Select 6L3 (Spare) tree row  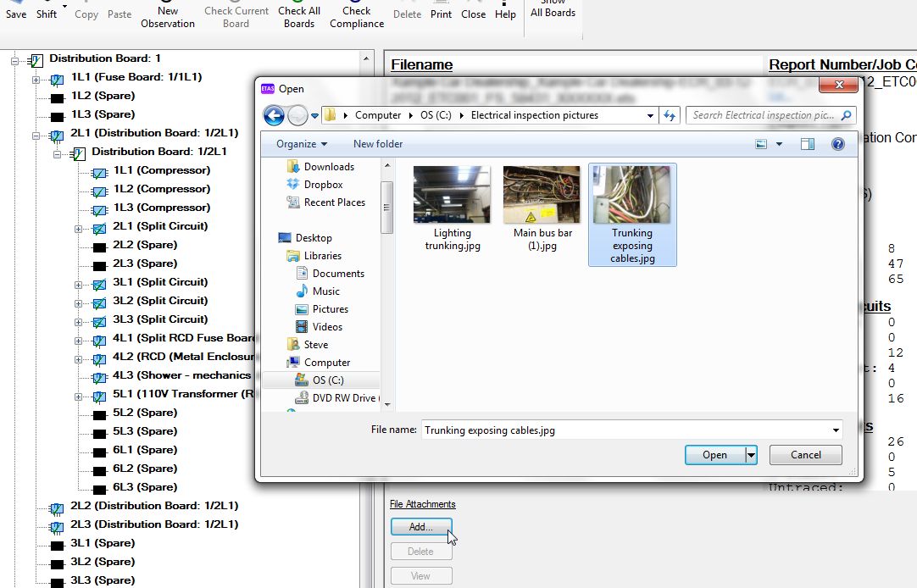click(x=145, y=487)
